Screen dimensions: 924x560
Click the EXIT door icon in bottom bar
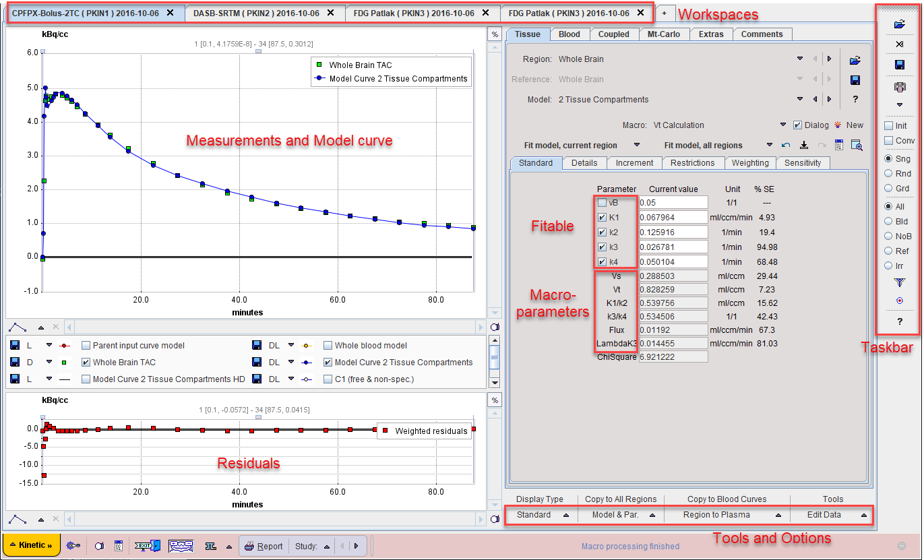[146, 546]
